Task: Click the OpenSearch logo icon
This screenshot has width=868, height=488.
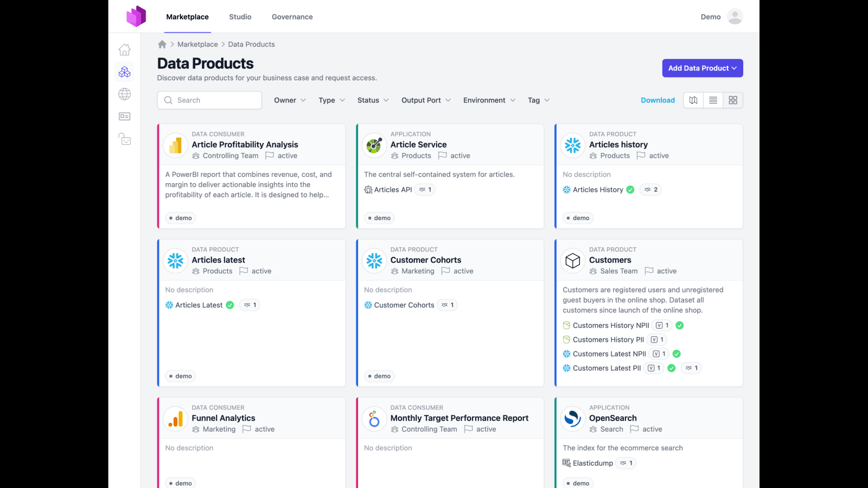Action: click(x=573, y=419)
